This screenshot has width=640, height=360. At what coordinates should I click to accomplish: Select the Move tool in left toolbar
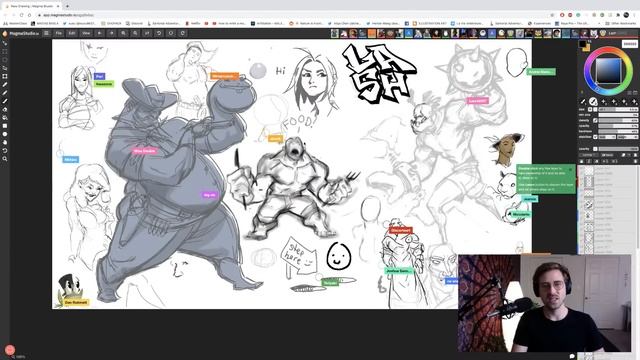(x=5, y=43)
